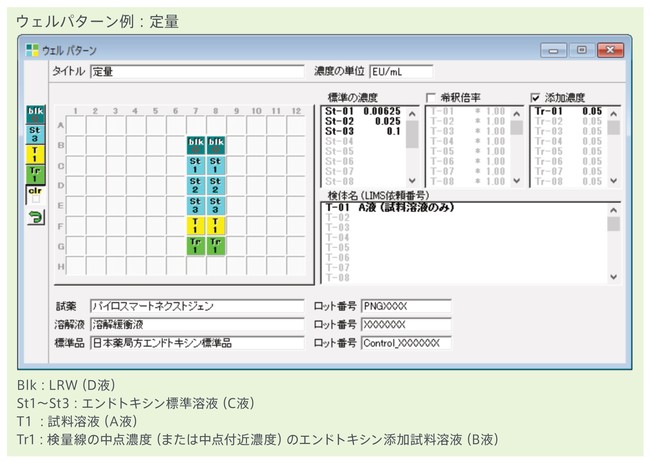
Task: Click the ロット番号 field XXXXXXX
Action: [406, 325]
